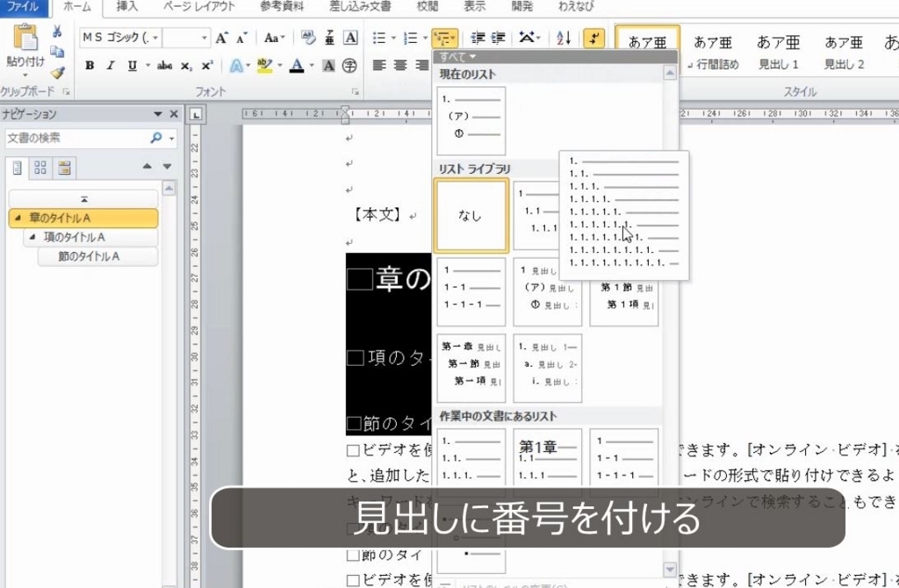Switch to the 校閲 tab

click(428, 7)
